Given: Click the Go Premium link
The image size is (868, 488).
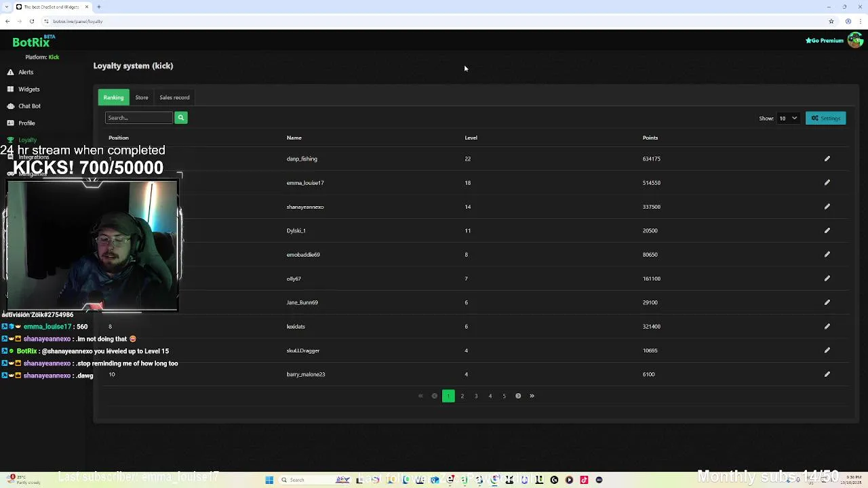Looking at the screenshot, I should point(825,41).
